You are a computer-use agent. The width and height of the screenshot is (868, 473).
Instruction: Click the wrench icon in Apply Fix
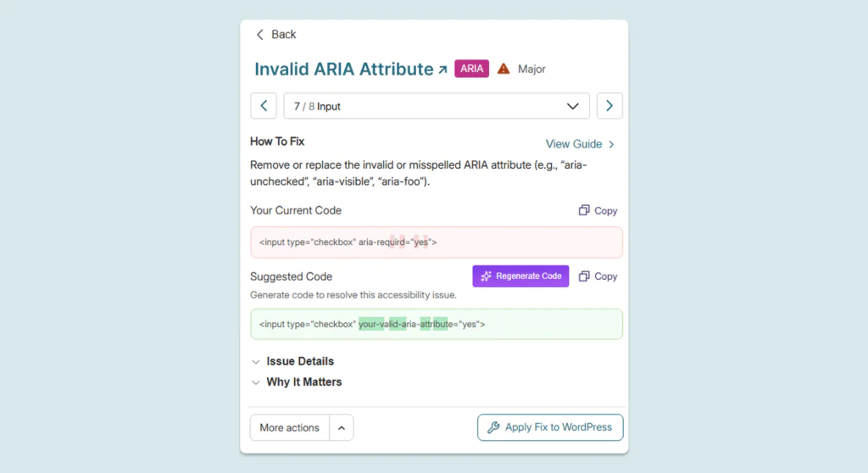[493, 427]
